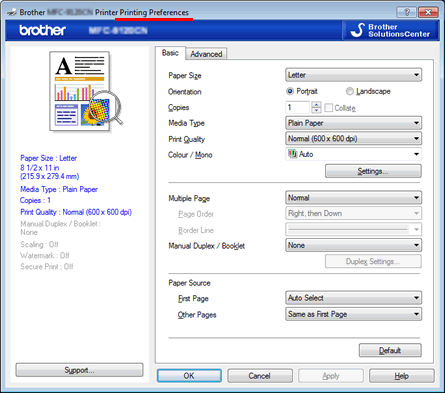This screenshot has height=393, width=445.
Task: Click the title bar help question-mark button
Action: coord(406,12)
